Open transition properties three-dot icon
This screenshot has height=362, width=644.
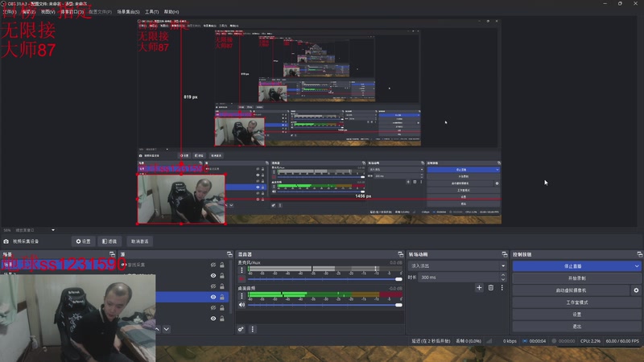point(502,288)
